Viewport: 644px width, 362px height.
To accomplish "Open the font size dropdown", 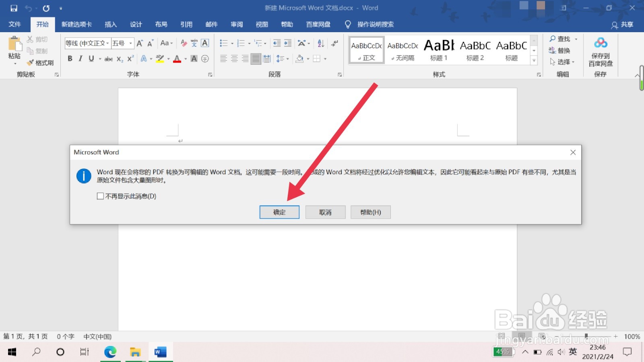I will point(130,43).
